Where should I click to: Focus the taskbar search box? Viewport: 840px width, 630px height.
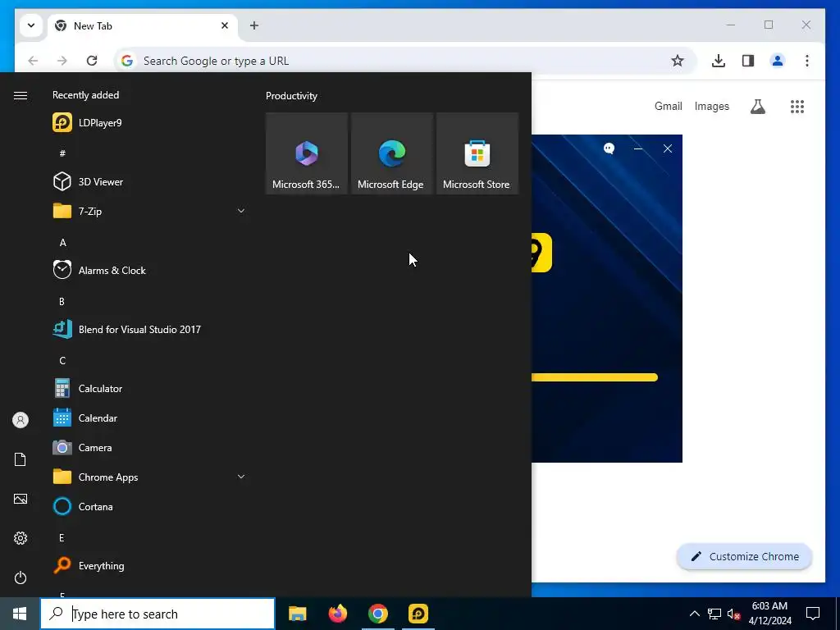pyautogui.click(x=157, y=614)
